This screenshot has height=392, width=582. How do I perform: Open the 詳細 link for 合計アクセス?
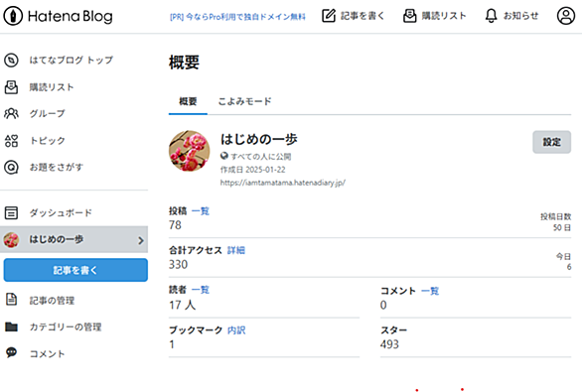[236, 250]
